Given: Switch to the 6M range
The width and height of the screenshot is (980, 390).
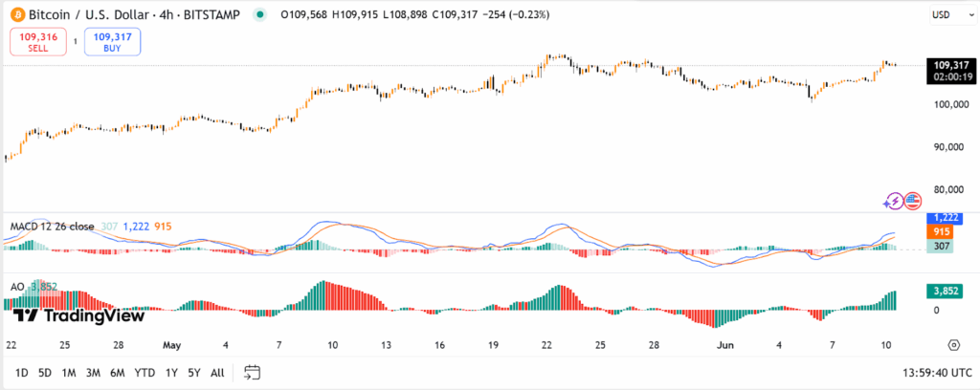Looking at the screenshot, I should (x=118, y=372).
